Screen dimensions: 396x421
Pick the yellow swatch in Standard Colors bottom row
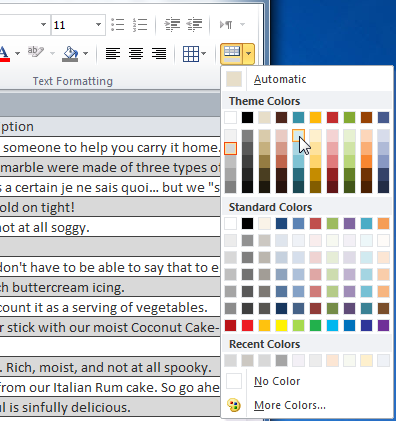tap(282, 325)
